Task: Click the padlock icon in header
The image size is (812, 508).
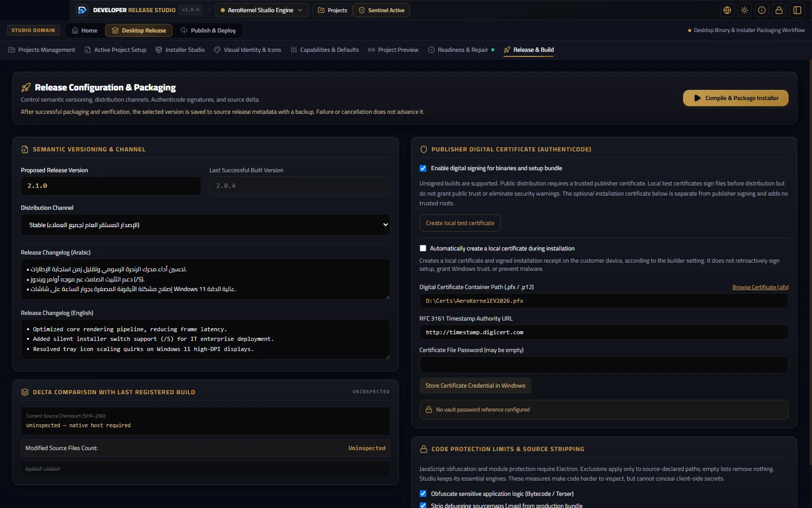Action: coord(779,10)
